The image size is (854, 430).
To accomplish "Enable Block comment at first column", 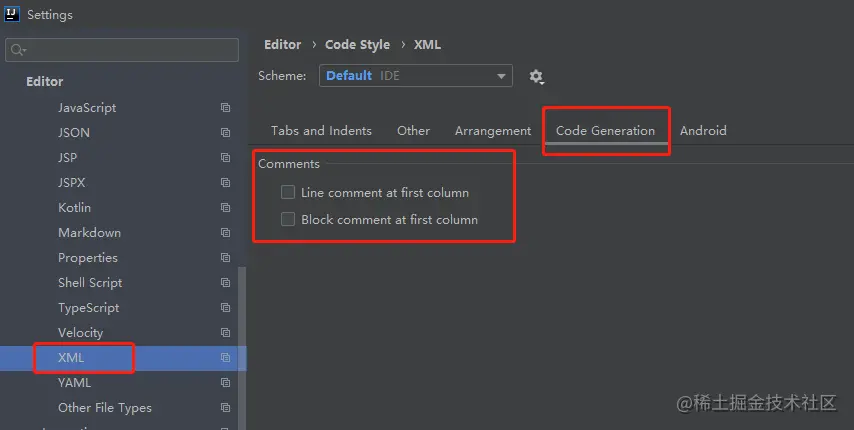I will (x=288, y=219).
